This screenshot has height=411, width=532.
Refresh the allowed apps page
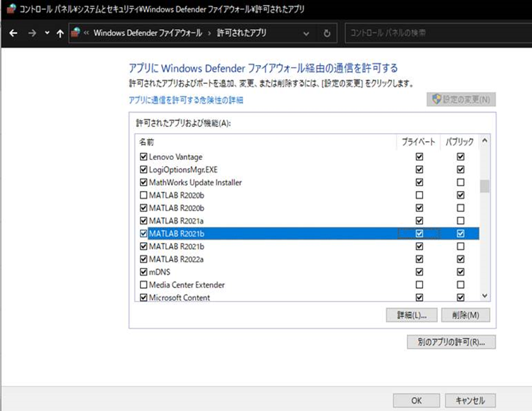click(x=327, y=33)
